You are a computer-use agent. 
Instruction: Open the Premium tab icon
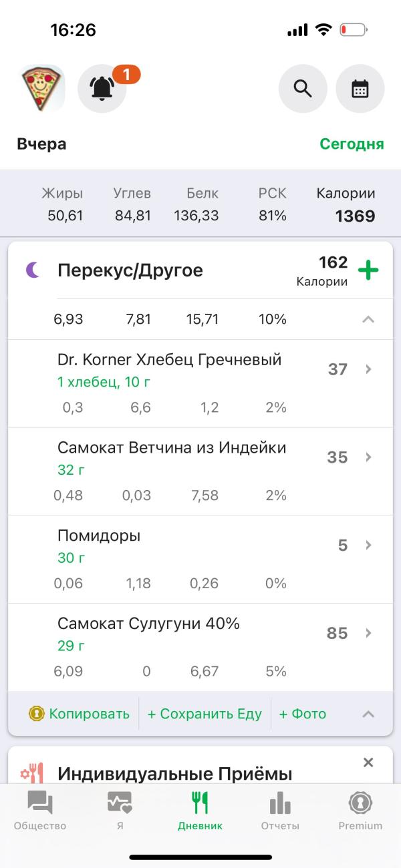pos(361,803)
